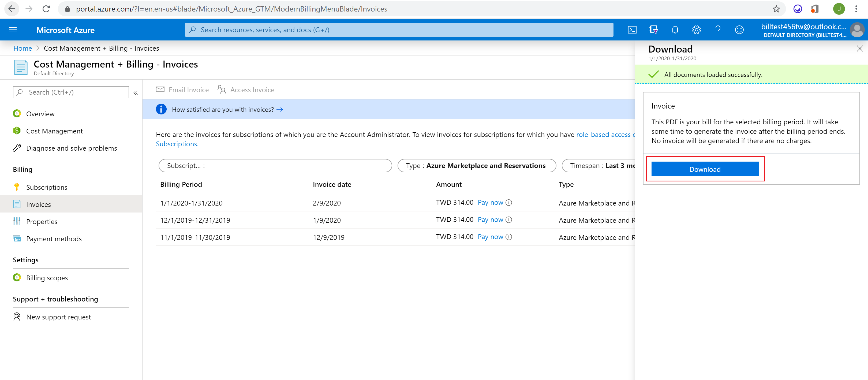The width and height of the screenshot is (868, 380).
Task: Click the Diagnose and solve problems icon
Action: [17, 148]
